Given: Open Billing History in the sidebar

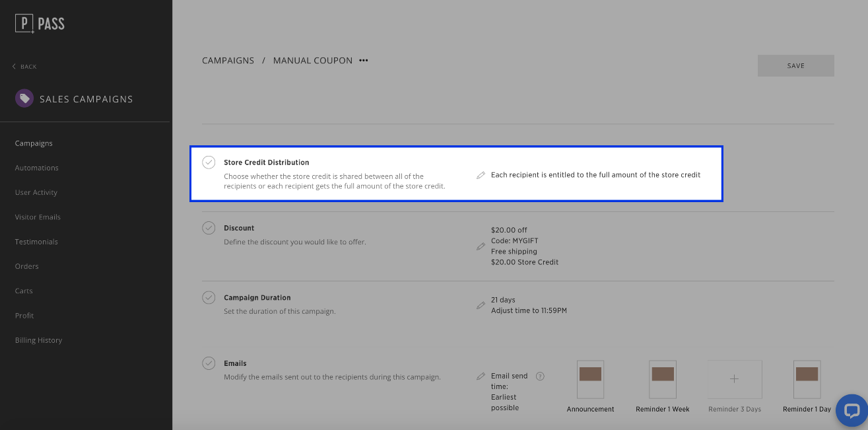Looking at the screenshot, I should tap(38, 340).
